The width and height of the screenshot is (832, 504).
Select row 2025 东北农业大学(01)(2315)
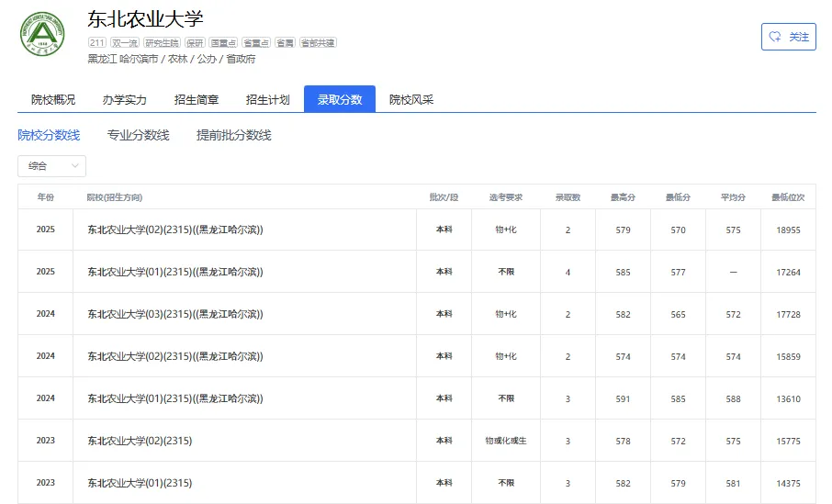(417, 272)
